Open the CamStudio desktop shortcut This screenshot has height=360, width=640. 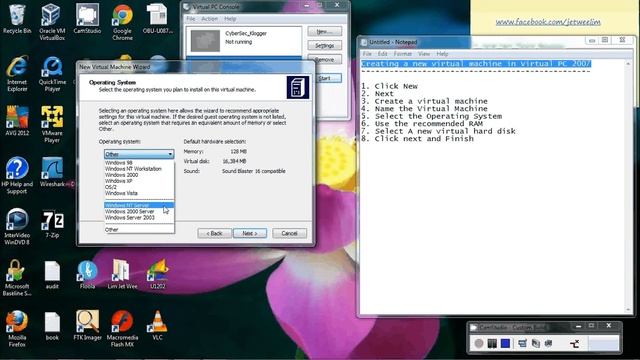click(x=87, y=19)
